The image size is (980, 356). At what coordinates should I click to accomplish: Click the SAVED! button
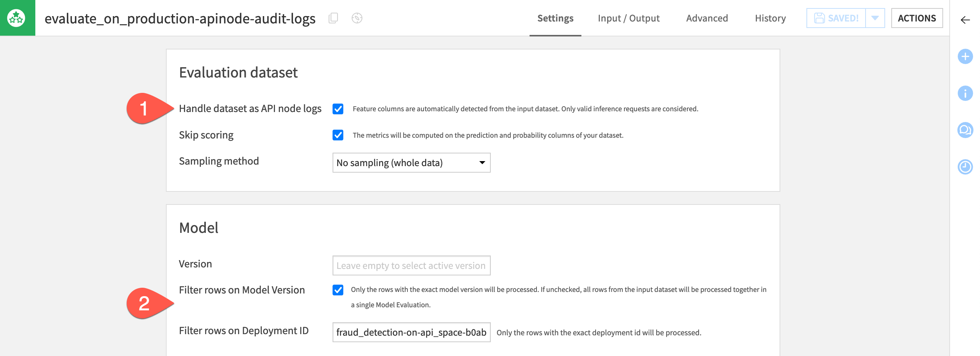836,18
